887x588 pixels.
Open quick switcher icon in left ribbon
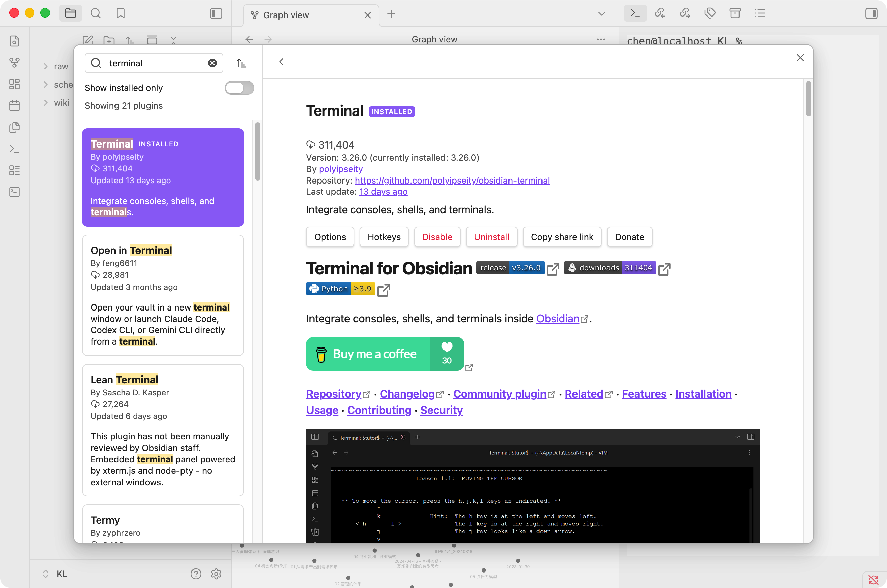(14, 41)
